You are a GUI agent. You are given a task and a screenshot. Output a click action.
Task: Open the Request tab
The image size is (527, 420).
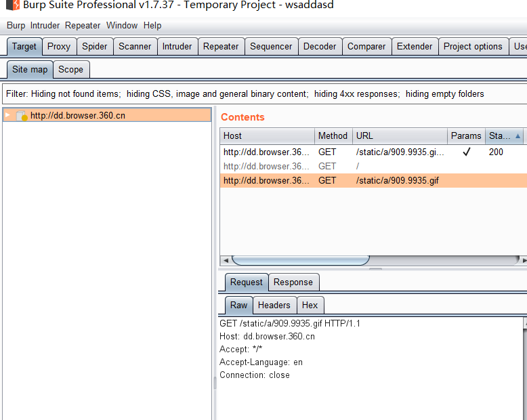pyautogui.click(x=247, y=282)
